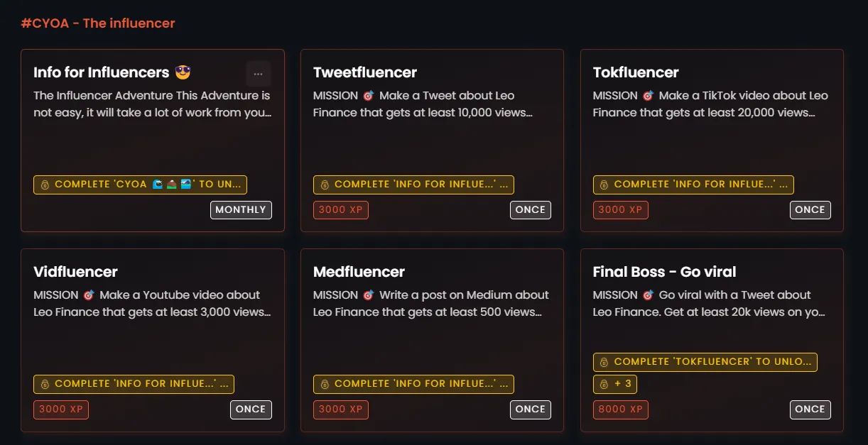Click the lock icon on Tokfluencer requirement badge
868x445 pixels.
[604, 185]
